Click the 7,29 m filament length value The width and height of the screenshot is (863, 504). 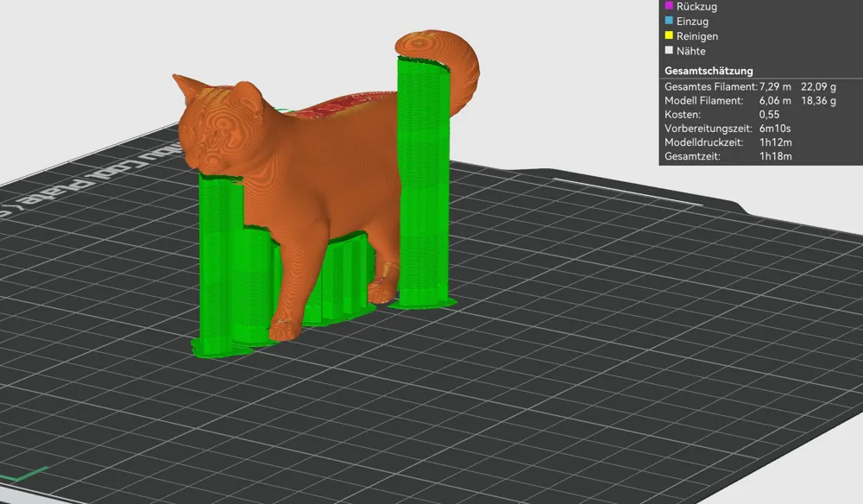775,87
